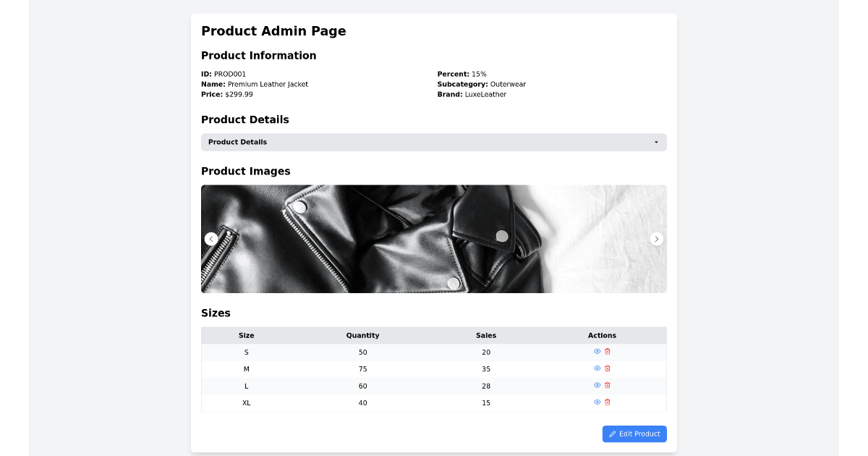
Task: Delete the size M row
Action: [607, 368]
